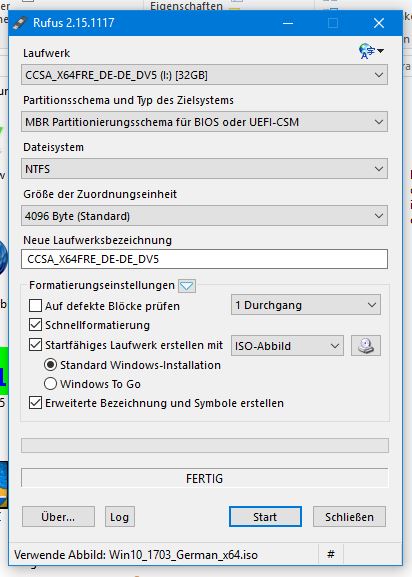
Task: Click the 'Über...' about button
Action: click(x=58, y=517)
